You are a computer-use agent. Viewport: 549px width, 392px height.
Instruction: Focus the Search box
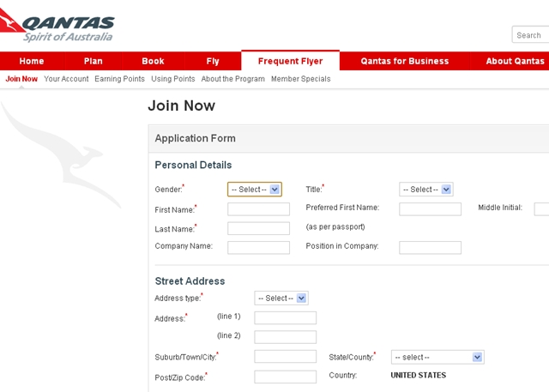pyautogui.click(x=530, y=34)
